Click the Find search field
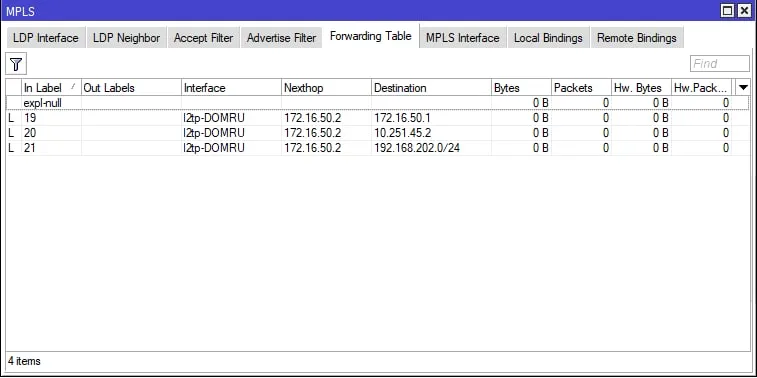This screenshot has height=378, width=757. coord(720,64)
